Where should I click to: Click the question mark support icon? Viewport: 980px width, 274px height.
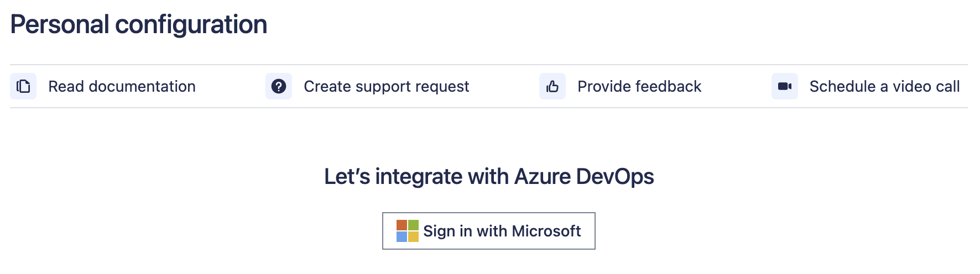tap(279, 86)
